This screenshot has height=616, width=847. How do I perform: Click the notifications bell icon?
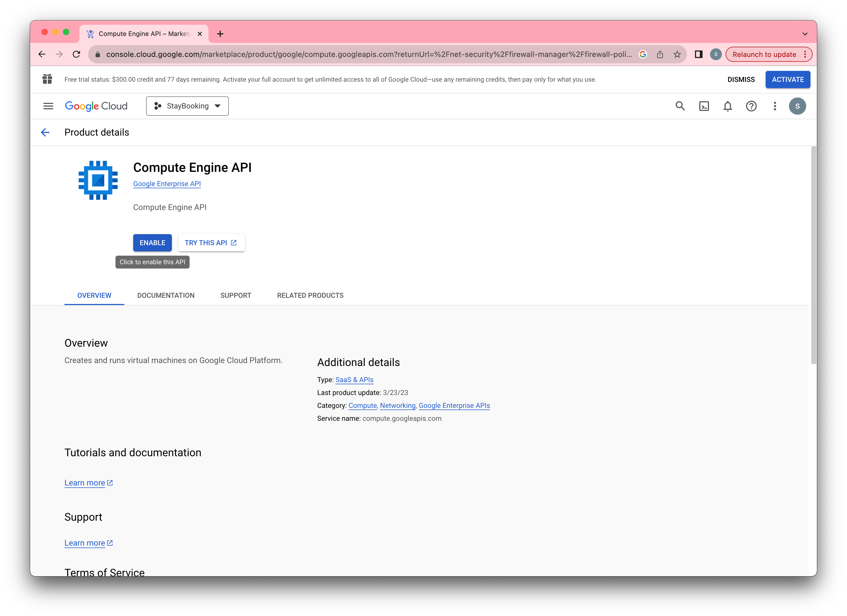728,106
